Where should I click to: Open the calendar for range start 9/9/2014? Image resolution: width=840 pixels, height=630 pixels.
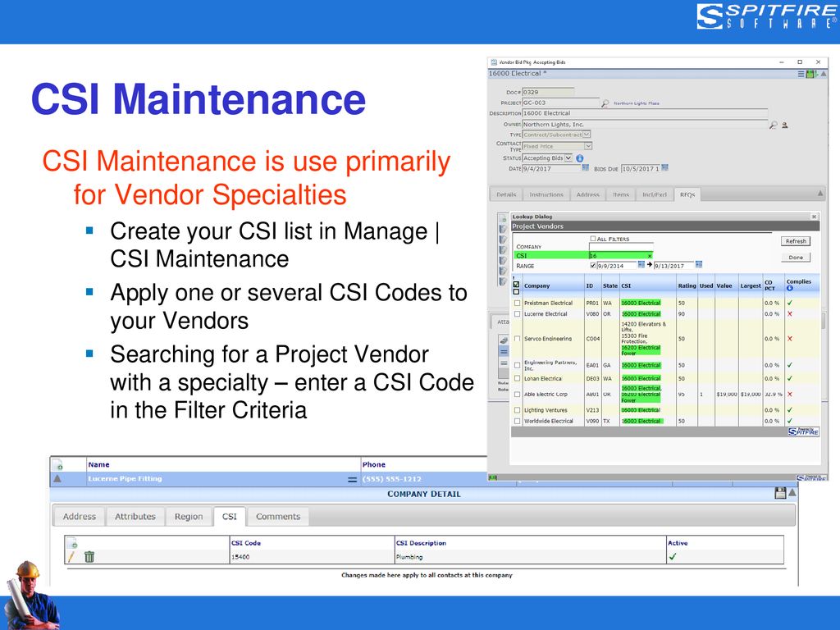click(x=641, y=265)
